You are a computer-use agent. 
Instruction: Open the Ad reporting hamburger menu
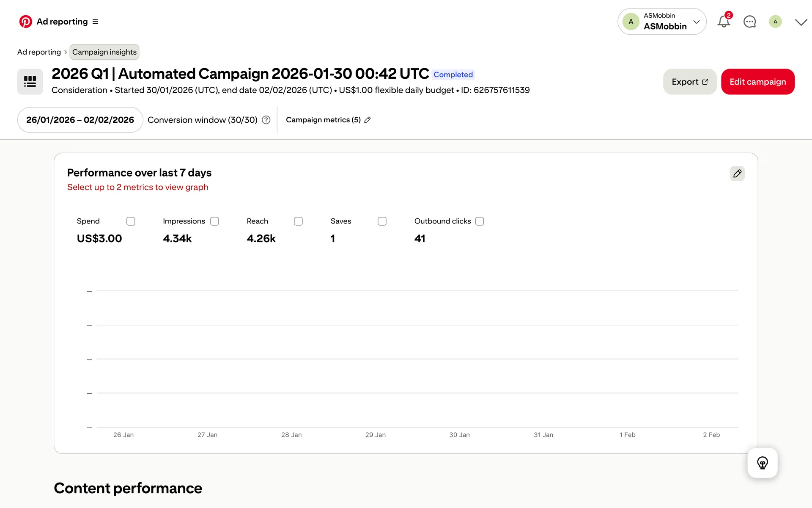pos(95,22)
